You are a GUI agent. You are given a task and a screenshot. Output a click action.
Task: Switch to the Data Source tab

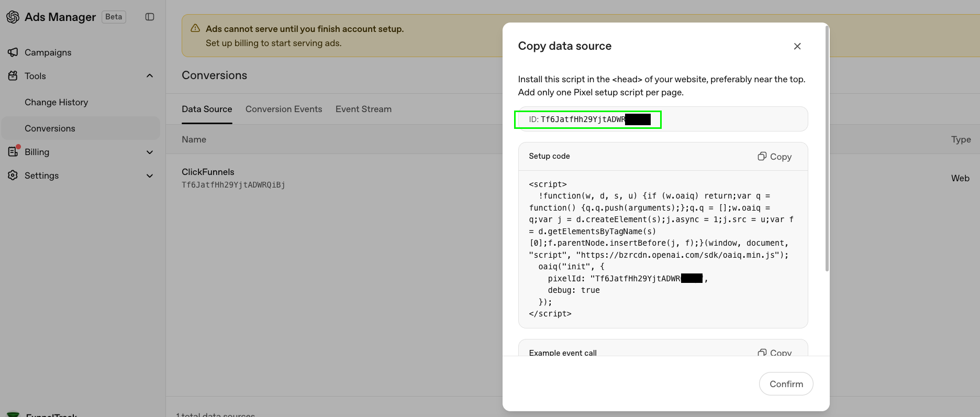[207, 109]
